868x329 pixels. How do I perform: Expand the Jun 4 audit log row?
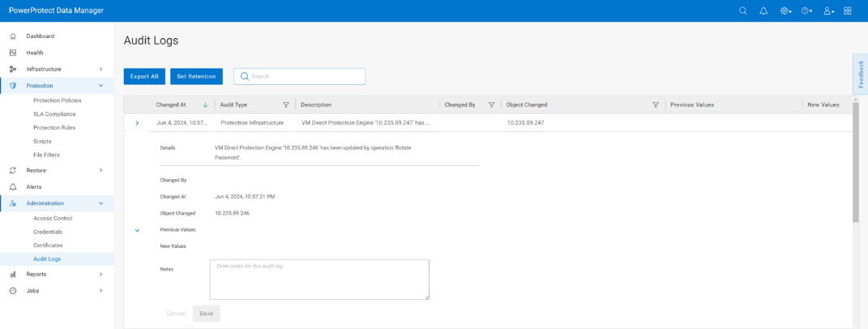[x=137, y=123]
